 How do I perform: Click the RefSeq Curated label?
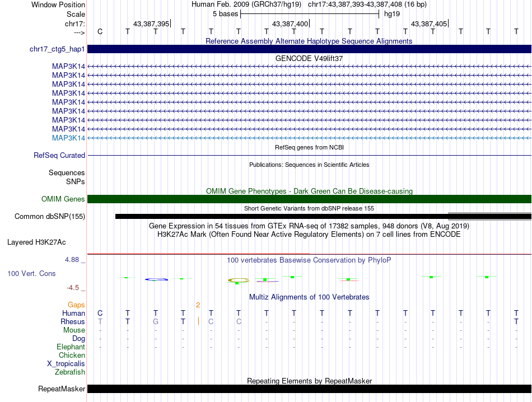tap(59, 156)
